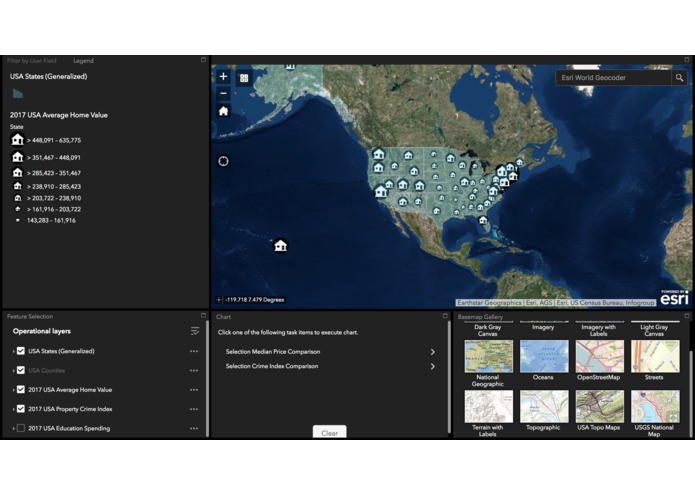This screenshot has width=695, height=494.
Task: Expand the USA Counties layer arrow
Action: pos(13,371)
